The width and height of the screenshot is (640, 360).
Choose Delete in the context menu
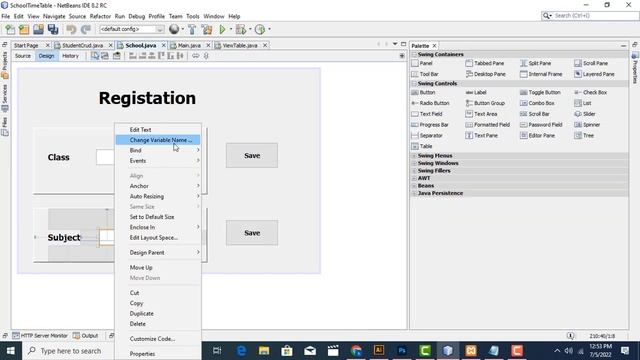158,324
